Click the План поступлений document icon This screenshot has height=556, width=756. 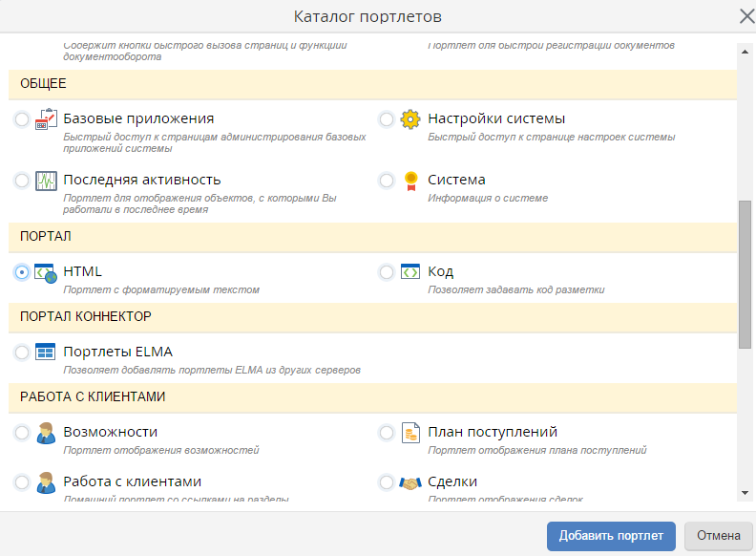click(410, 433)
